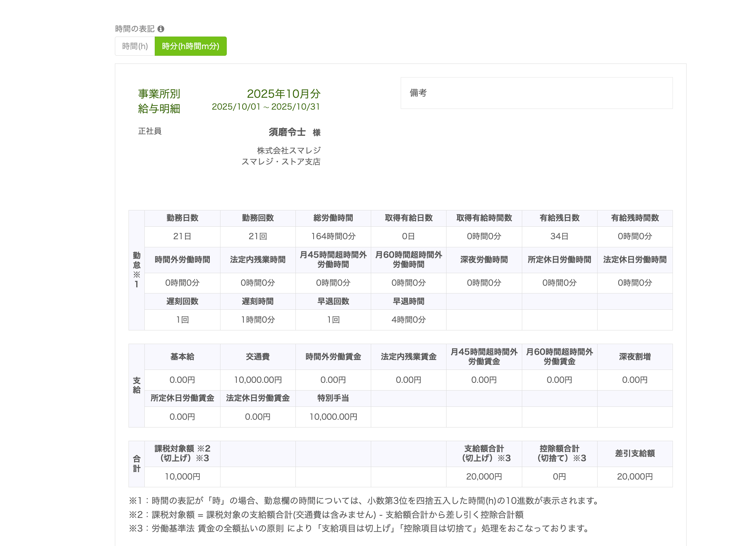
Task: Click the 早退時間 value 4時間0分
Action: pyautogui.click(x=408, y=320)
